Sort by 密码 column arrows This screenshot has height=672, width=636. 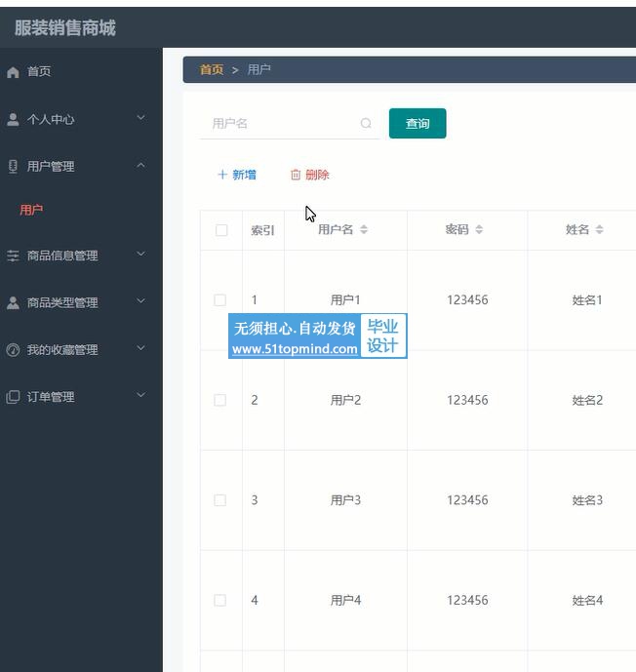tap(479, 229)
